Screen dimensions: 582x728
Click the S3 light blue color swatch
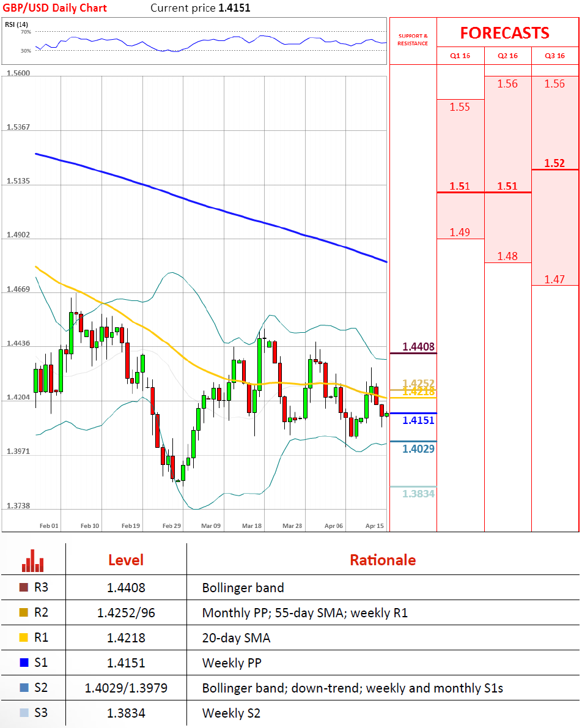(24, 713)
